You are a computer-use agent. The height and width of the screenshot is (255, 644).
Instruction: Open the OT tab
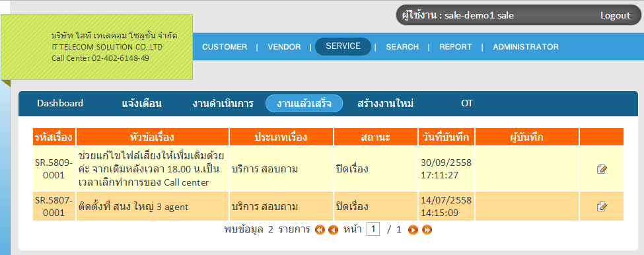(x=466, y=104)
